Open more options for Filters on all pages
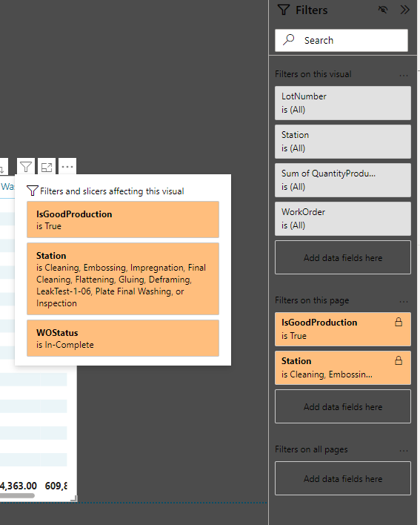Screen dimensions: 420x525 [x=404, y=451]
